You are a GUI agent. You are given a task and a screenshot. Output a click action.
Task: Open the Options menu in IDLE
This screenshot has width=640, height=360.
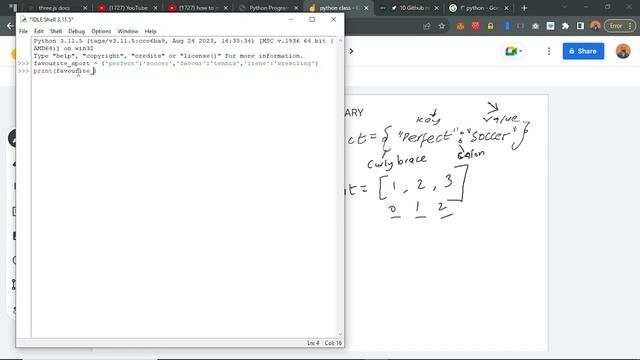point(101,31)
